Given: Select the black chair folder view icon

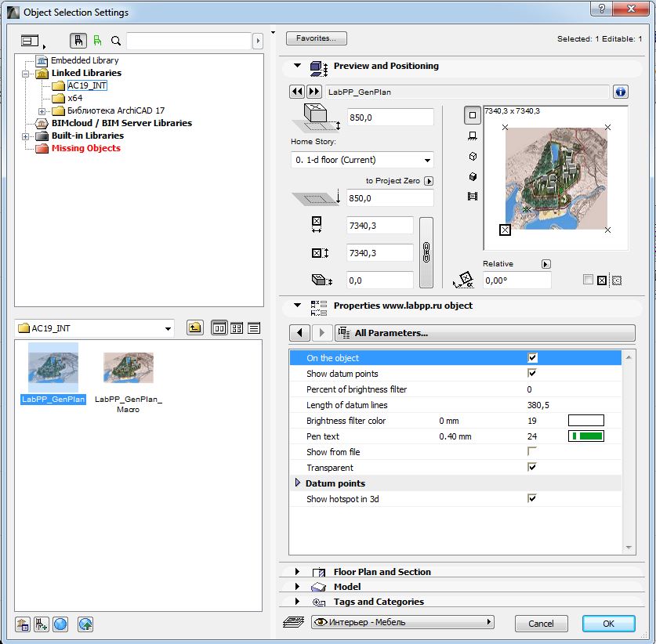Looking at the screenshot, I should coord(78,41).
